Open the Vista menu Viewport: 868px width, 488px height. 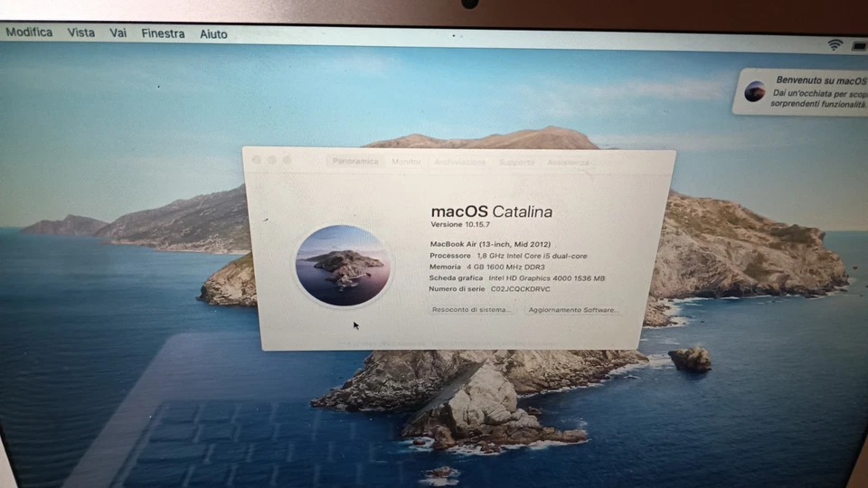[x=80, y=33]
